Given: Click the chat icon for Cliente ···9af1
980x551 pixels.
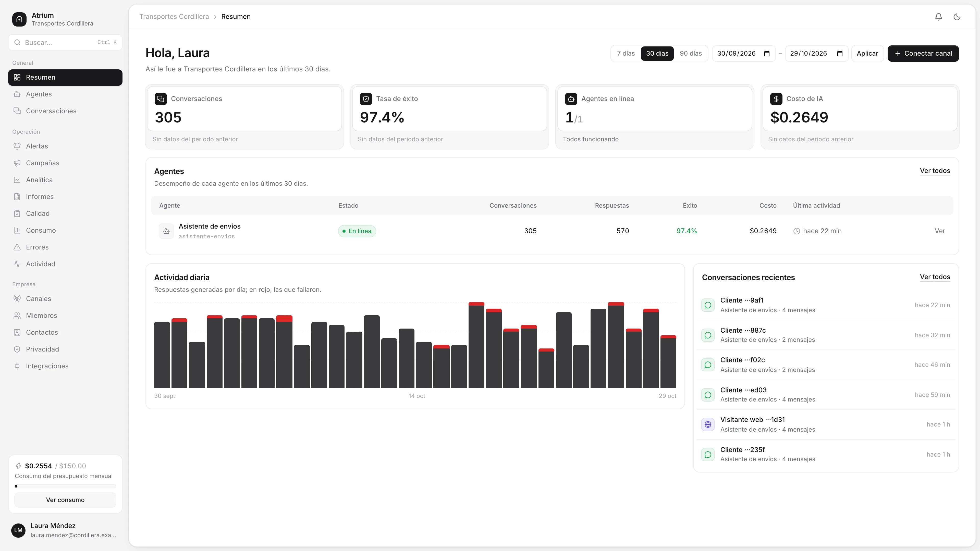Looking at the screenshot, I should [708, 305].
